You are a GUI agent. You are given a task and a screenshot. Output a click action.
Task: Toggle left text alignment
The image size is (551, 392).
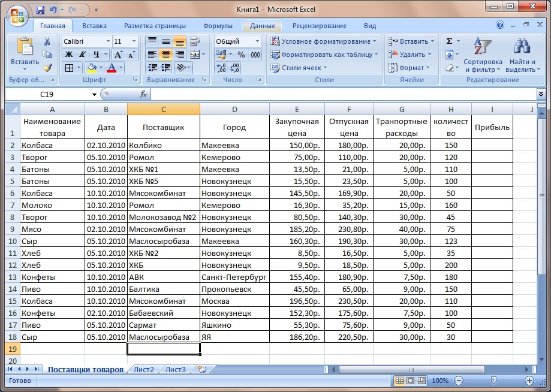point(152,55)
